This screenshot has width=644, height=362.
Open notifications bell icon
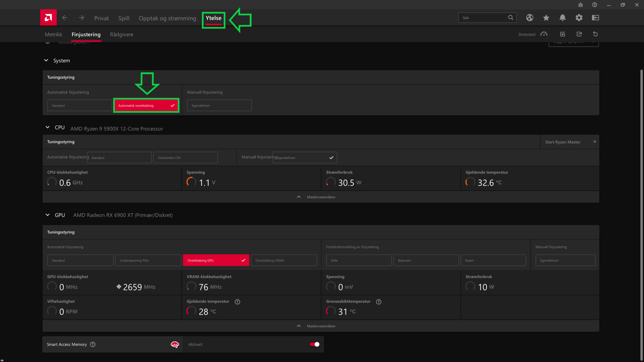click(562, 18)
